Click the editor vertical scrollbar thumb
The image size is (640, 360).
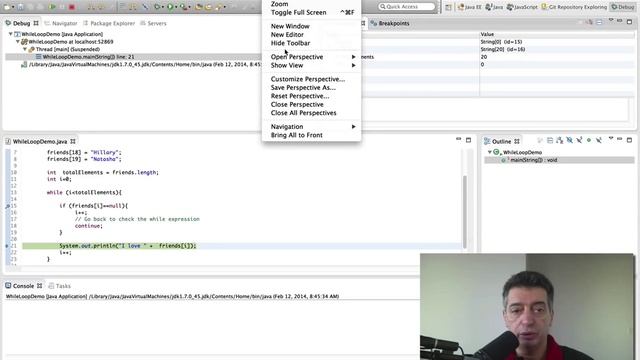[464, 212]
